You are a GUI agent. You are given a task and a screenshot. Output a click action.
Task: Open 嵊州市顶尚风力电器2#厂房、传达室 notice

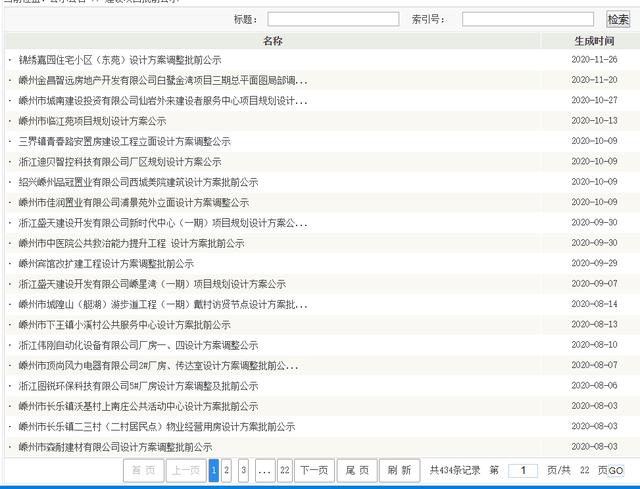[x=158, y=366]
